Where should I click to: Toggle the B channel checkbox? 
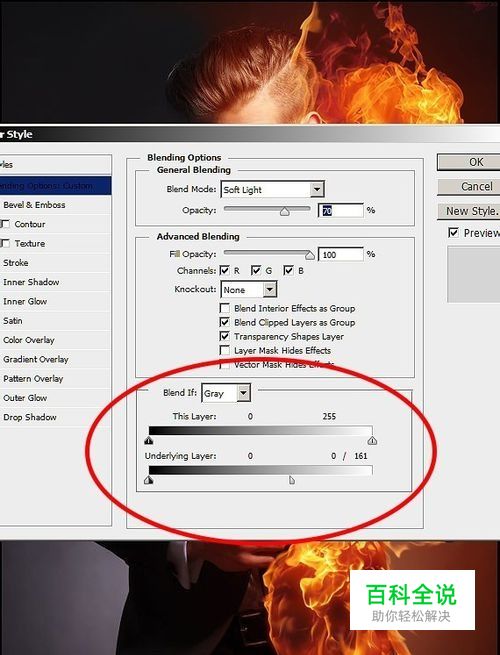coord(288,271)
